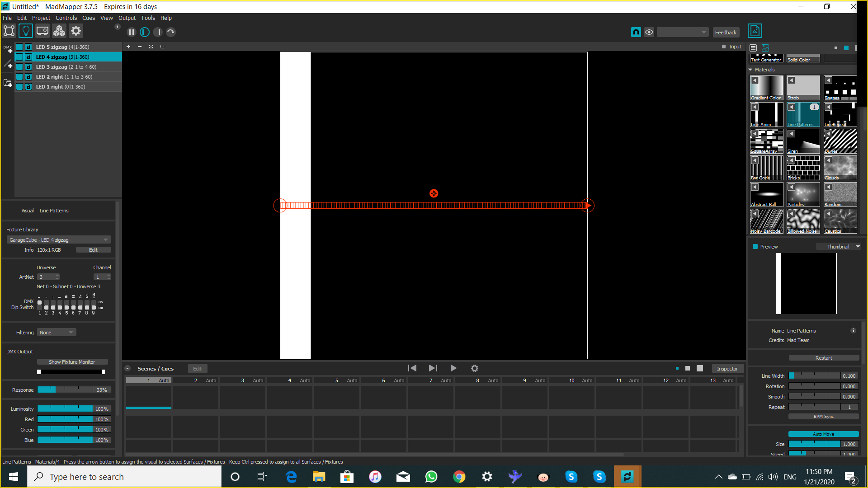868x488 pixels.
Task: Open the Output menu
Action: pyautogui.click(x=127, y=18)
